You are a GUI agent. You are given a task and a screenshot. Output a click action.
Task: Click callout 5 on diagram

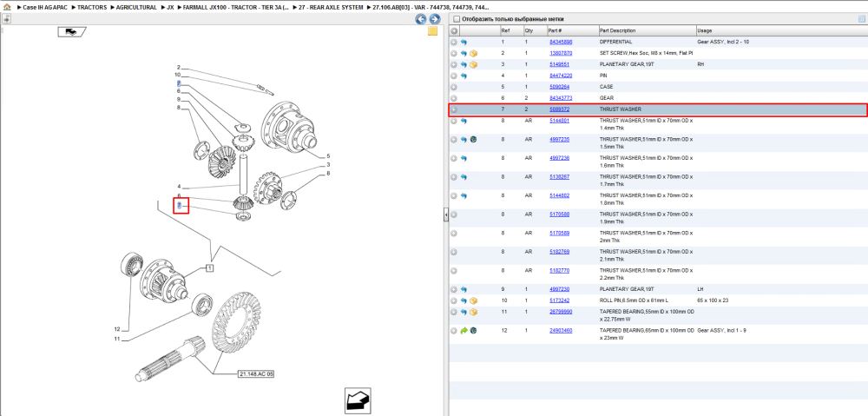point(328,156)
